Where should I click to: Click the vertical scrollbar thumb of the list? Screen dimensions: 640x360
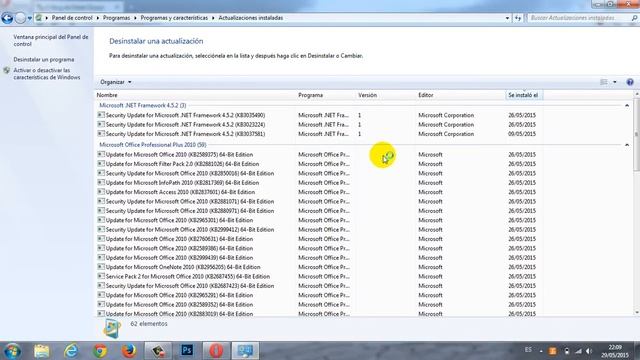click(x=637, y=135)
